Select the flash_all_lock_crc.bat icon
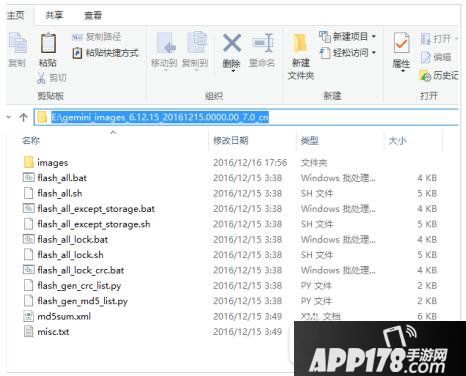The height and width of the screenshot is (376, 466). [x=29, y=270]
